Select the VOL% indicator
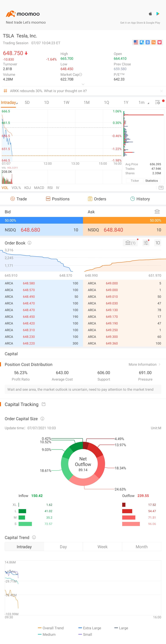Image resolution: width=166 pixels, height=644 pixels. tap(16, 188)
